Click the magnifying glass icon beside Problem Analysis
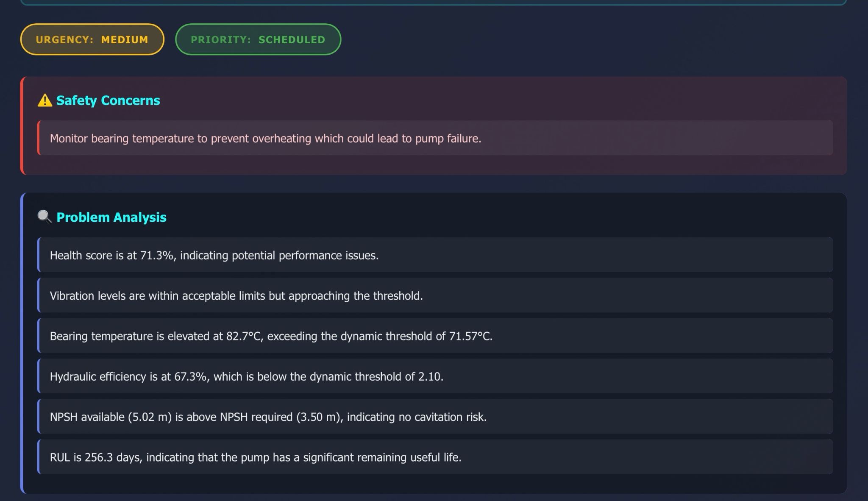 click(x=45, y=217)
